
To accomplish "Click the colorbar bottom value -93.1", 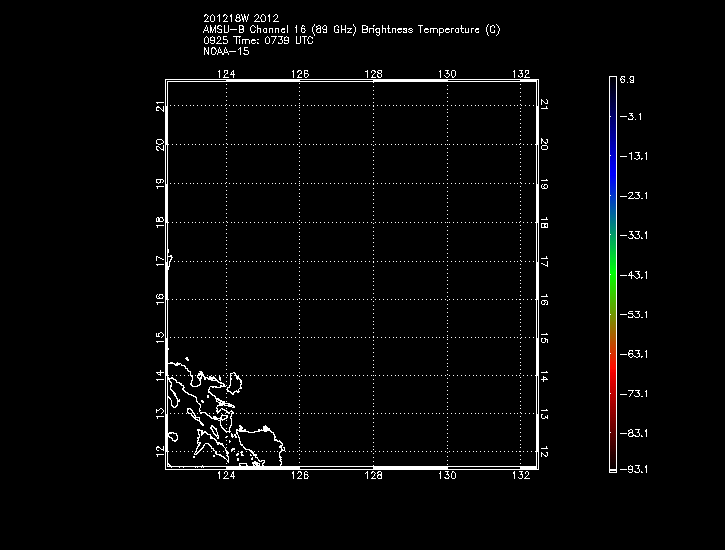I will tap(633, 470).
